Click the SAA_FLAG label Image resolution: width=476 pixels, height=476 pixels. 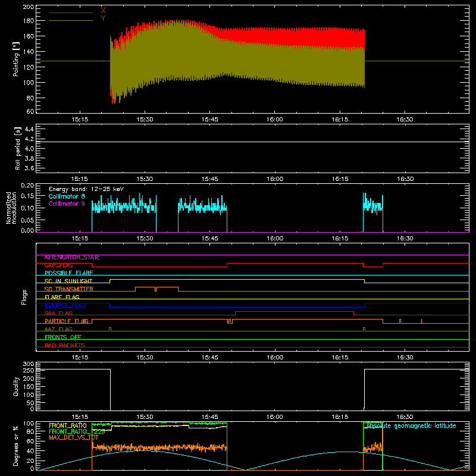pos(58,314)
